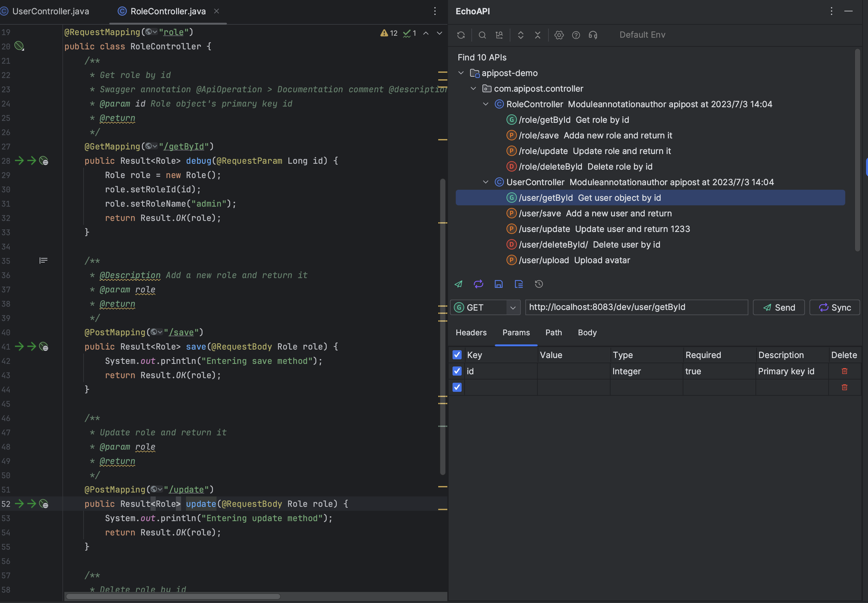Switch to the Body tab
868x603 pixels.
point(587,333)
